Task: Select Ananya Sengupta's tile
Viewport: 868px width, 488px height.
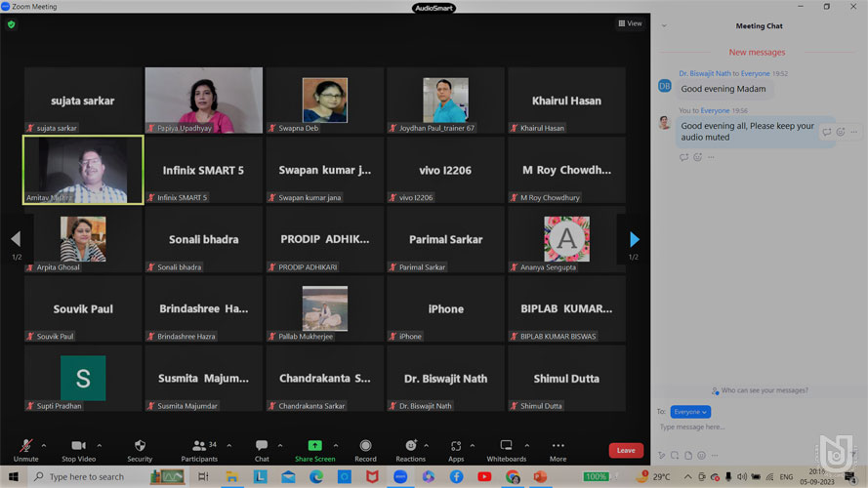Action: pyautogui.click(x=566, y=239)
